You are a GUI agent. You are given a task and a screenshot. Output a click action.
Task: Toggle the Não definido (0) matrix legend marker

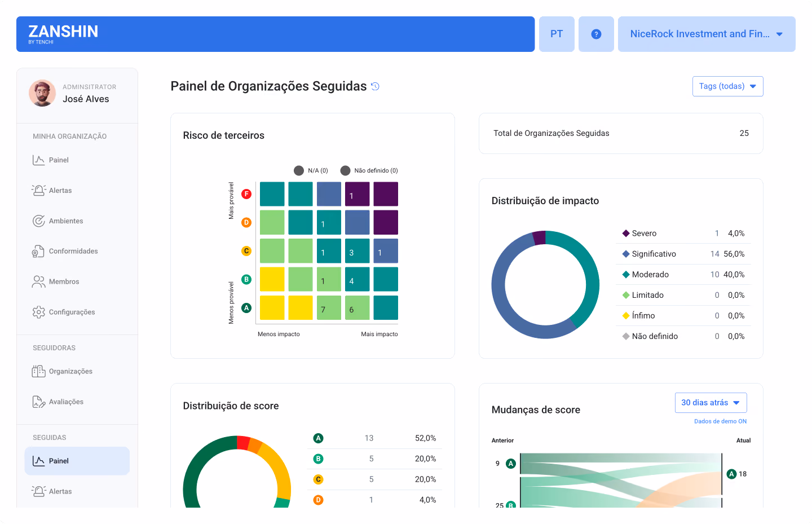point(346,171)
